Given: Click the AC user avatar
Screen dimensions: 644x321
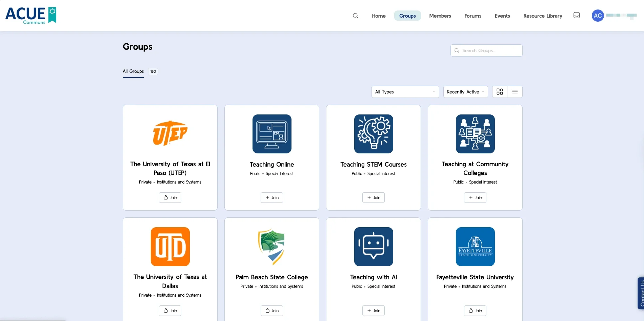Looking at the screenshot, I should 598,16.
